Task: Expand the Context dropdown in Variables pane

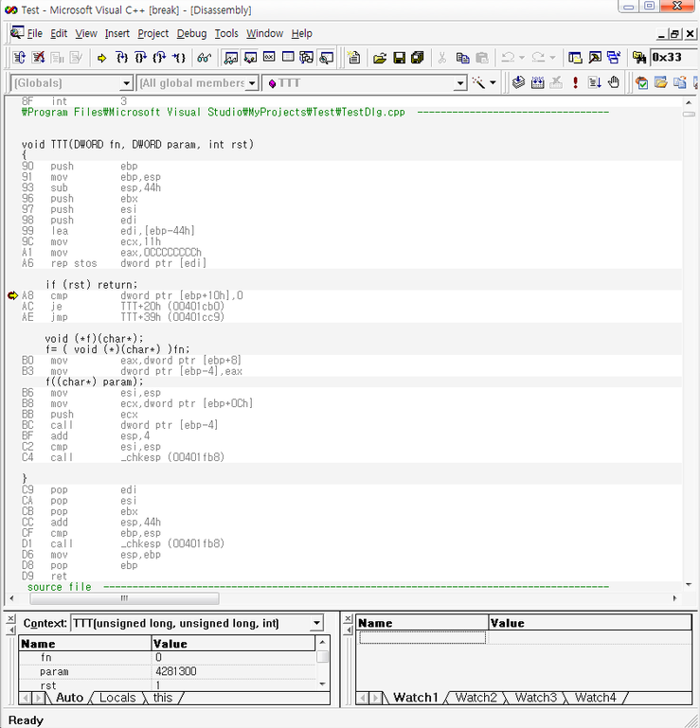Action: click(316, 623)
